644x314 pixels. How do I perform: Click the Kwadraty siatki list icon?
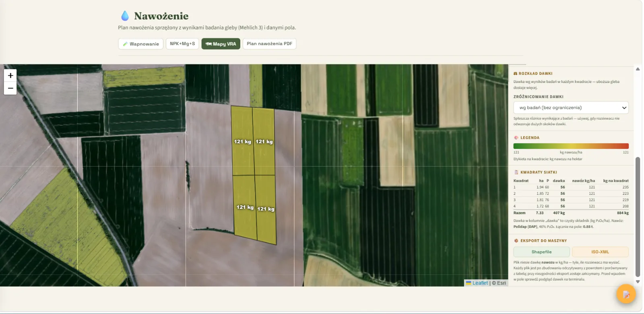(516, 172)
